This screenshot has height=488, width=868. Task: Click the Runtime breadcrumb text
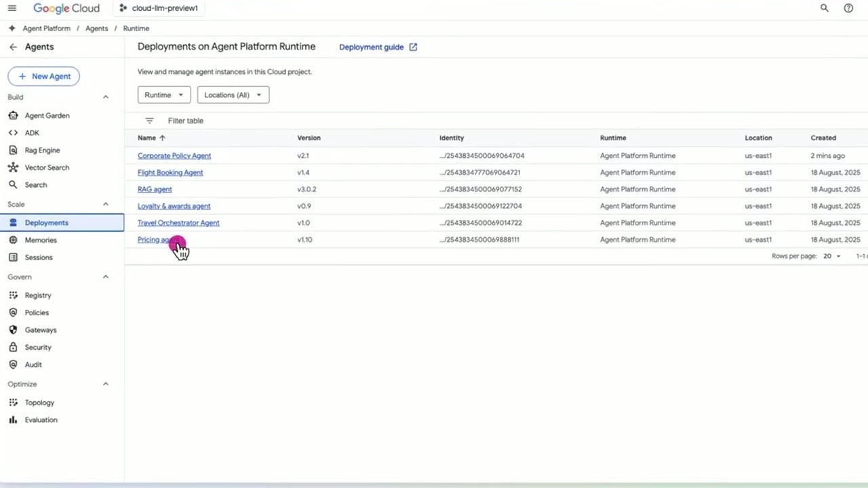point(136,28)
